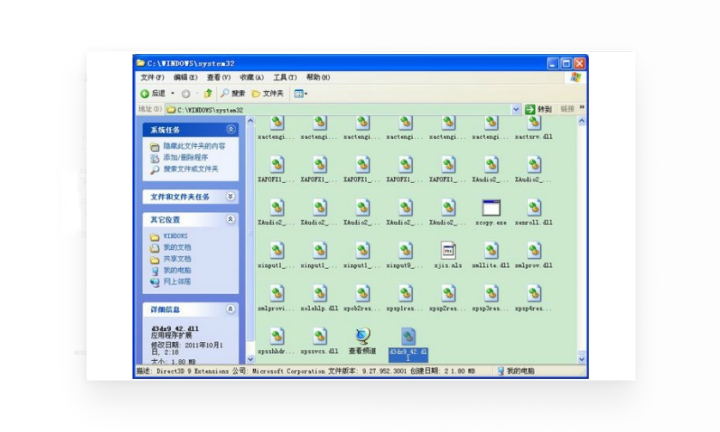The image size is (720, 432).
Task: Click the 转到 (Go) button
Action: [x=539, y=108]
